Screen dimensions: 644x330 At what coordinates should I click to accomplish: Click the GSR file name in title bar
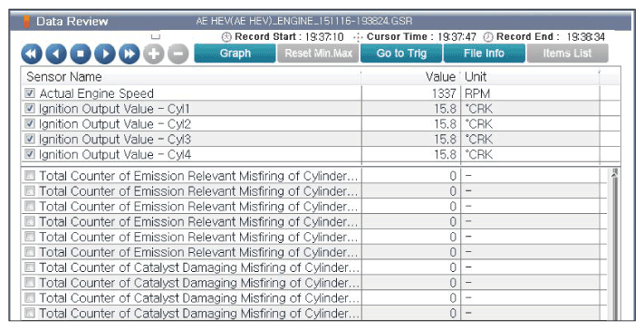(304, 21)
